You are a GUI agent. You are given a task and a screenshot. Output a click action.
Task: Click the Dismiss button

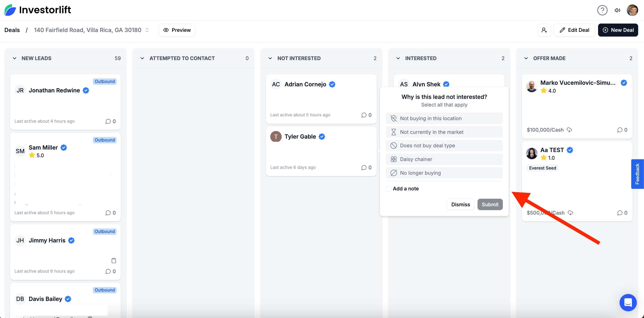[460, 204]
